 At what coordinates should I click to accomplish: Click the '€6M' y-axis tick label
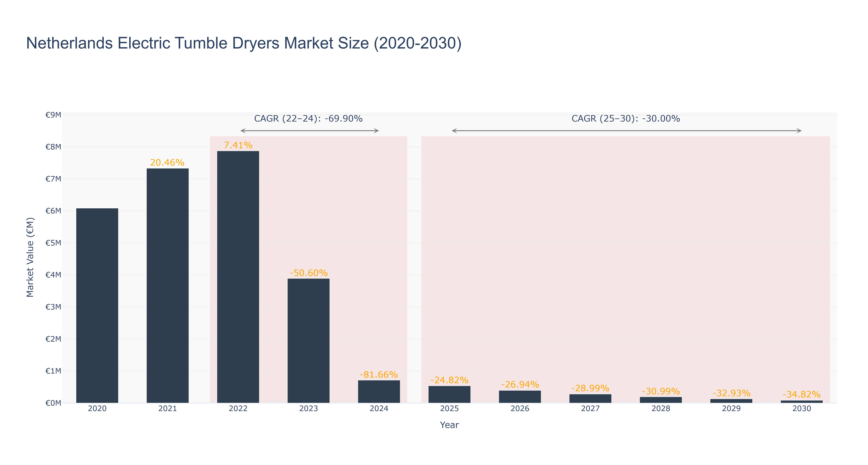(53, 211)
